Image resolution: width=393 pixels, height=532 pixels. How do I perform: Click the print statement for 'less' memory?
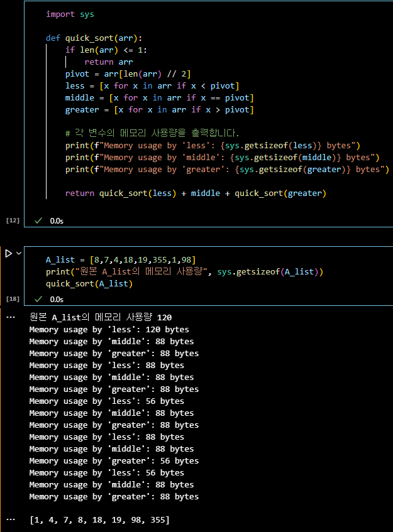213,146
